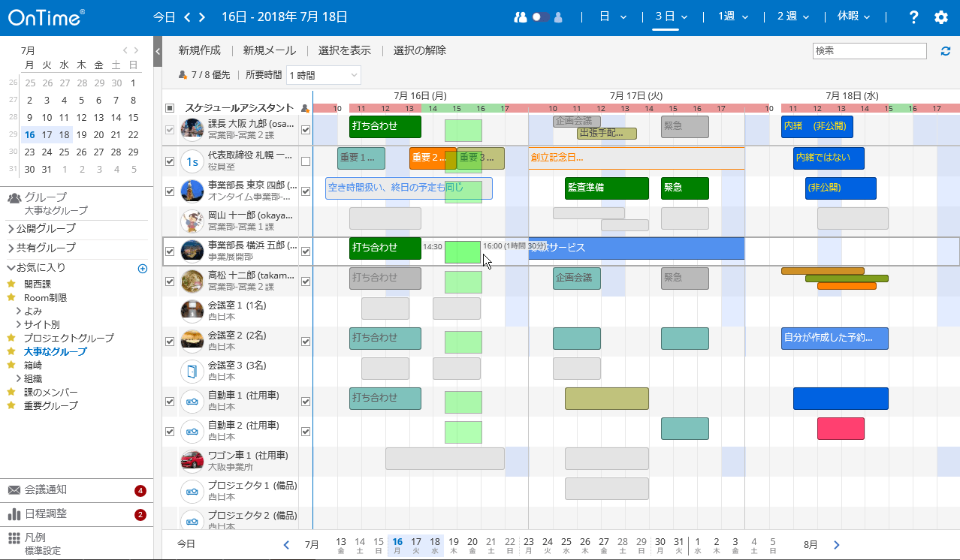Click 新規作成 to create new entry
The width and height of the screenshot is (960, 560).
click(200, 50)
